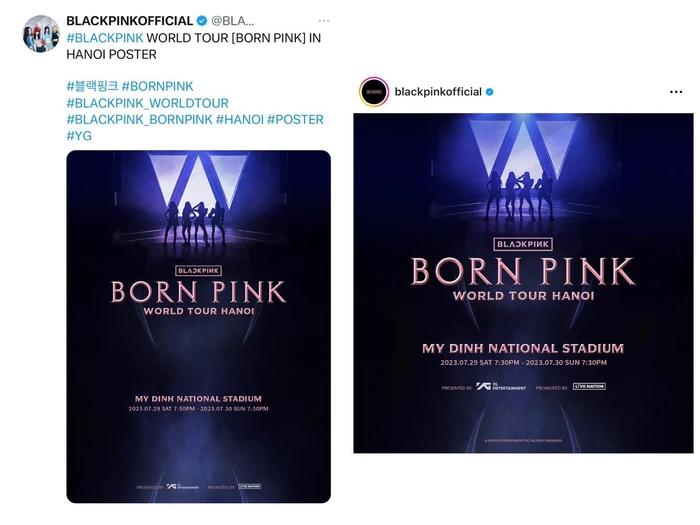Click the BLACKPINKOFFICIAL tweet profile avatar
700x525 pixels.
click(41, 33)
